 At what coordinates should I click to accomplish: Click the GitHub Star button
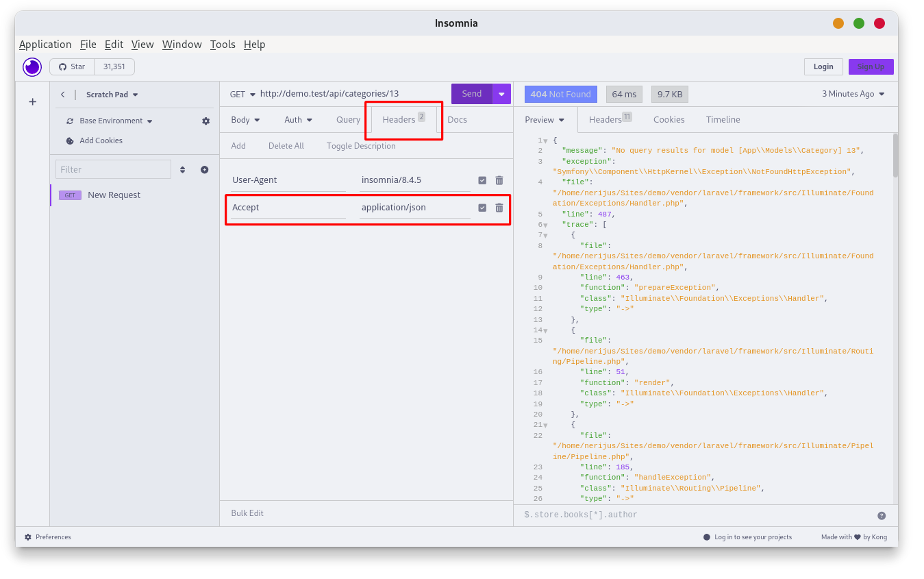[x=72, y=66]
